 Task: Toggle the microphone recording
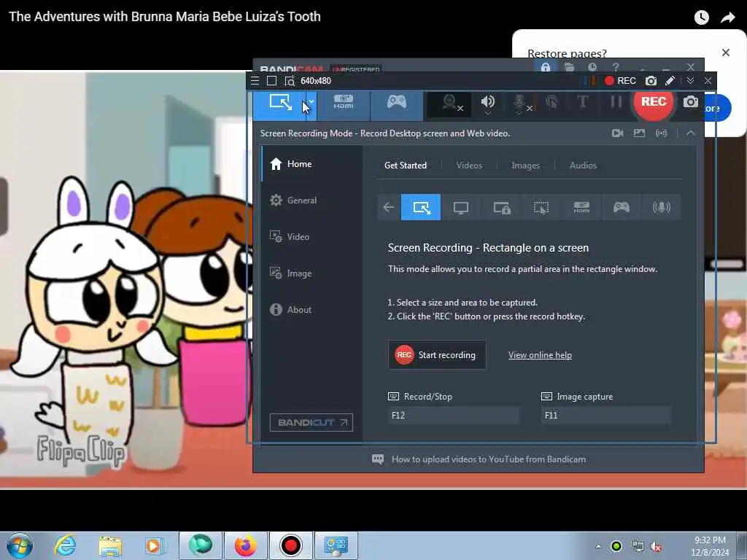point(521,103)
